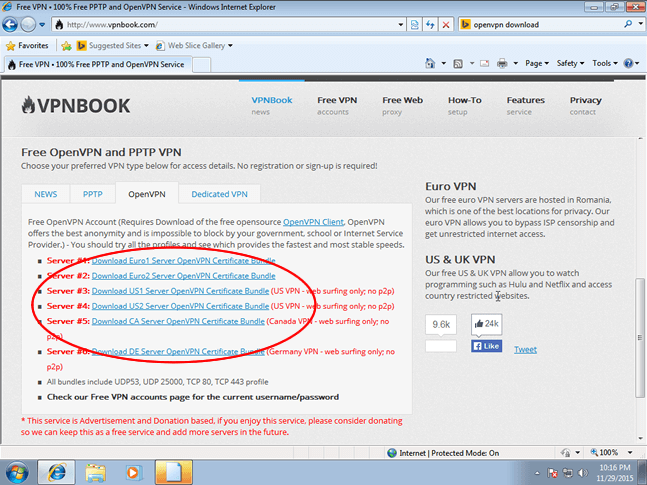Open Internet Explorer from the taskbar
Viewport: 647px width, 485px height.
tap(57, 472)
